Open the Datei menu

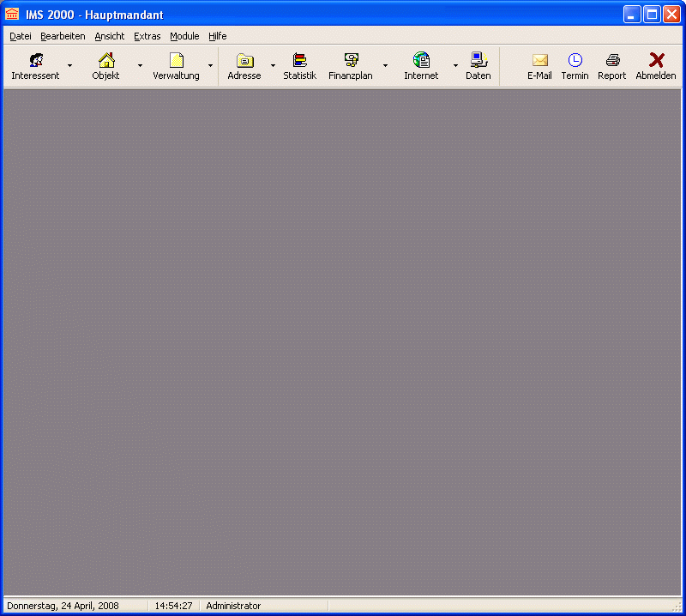click(x=21, y=36)
